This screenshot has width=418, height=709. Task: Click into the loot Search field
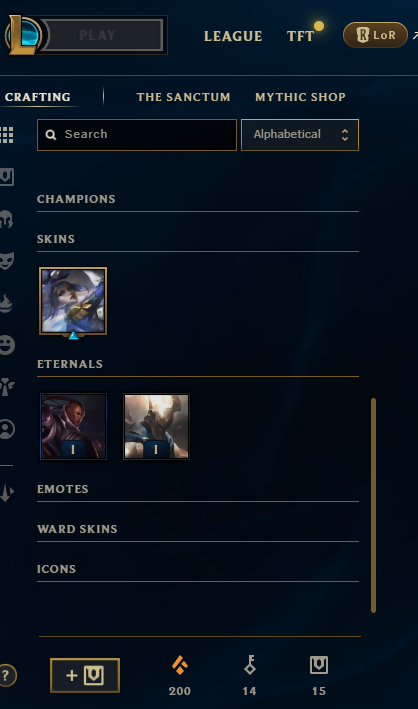click(137, 135)
